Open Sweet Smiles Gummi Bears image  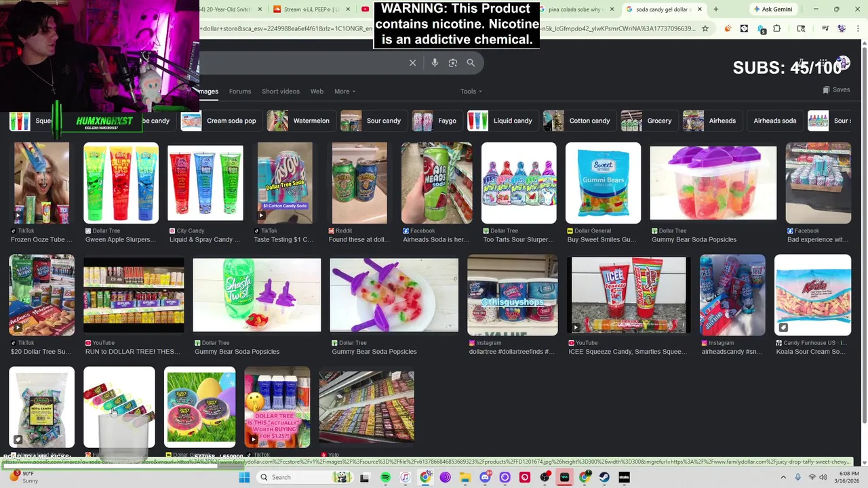[x=603, y=183]
